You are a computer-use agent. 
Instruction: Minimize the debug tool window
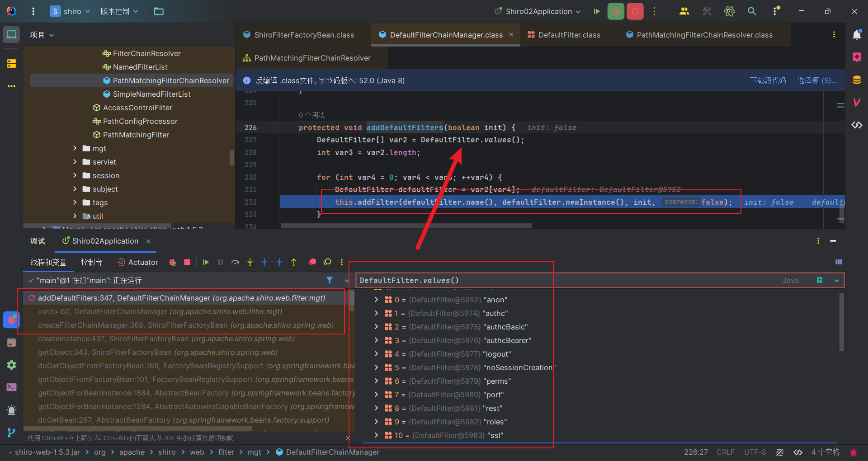tap(833, 241)
